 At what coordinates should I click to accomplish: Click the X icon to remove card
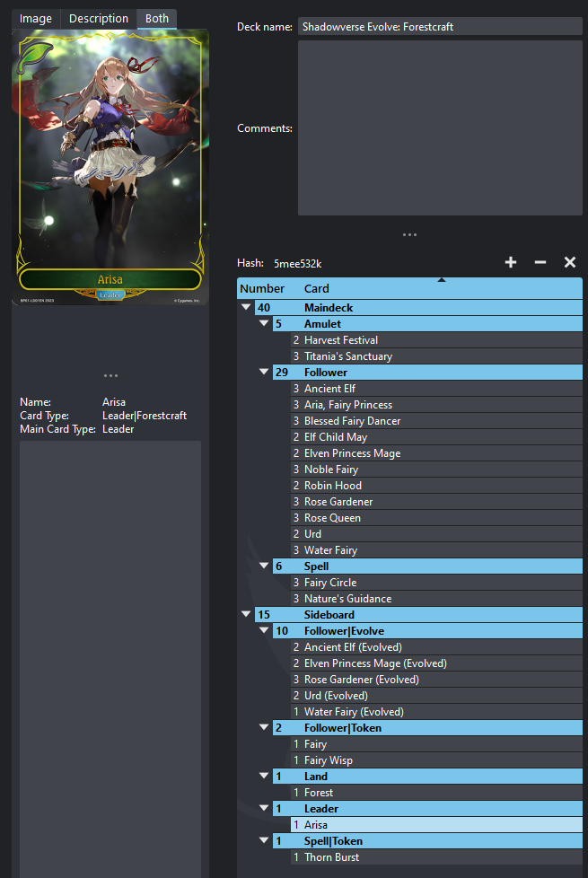[569, 262]
